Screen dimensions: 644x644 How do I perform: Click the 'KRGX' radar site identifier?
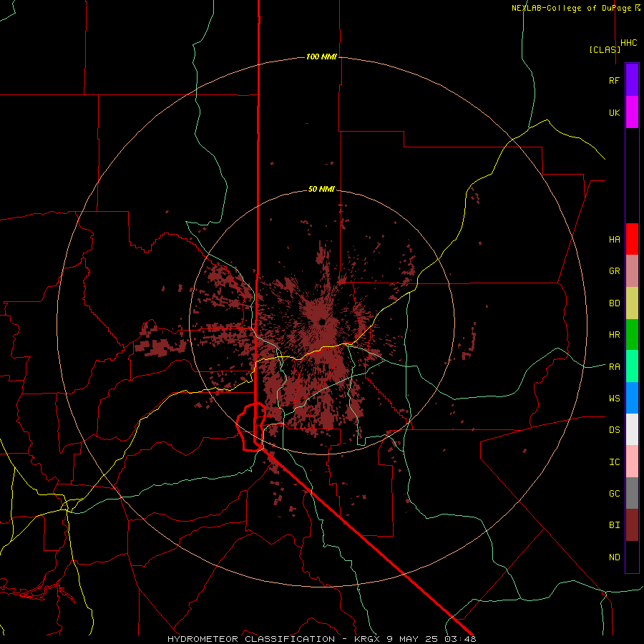pyautogui.click(x=368, y=639)
